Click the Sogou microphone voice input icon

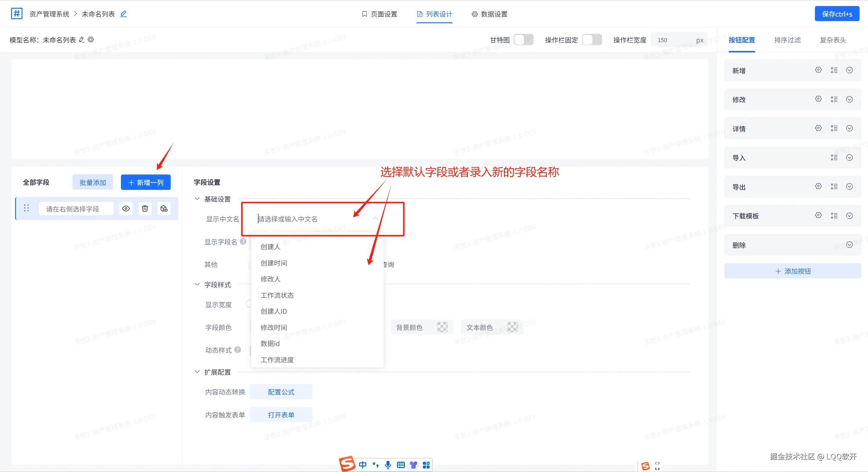click(388, 465)
